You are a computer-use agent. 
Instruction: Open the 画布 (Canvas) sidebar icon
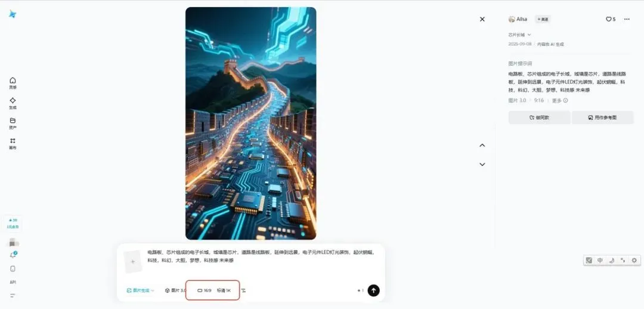point(13,143)
